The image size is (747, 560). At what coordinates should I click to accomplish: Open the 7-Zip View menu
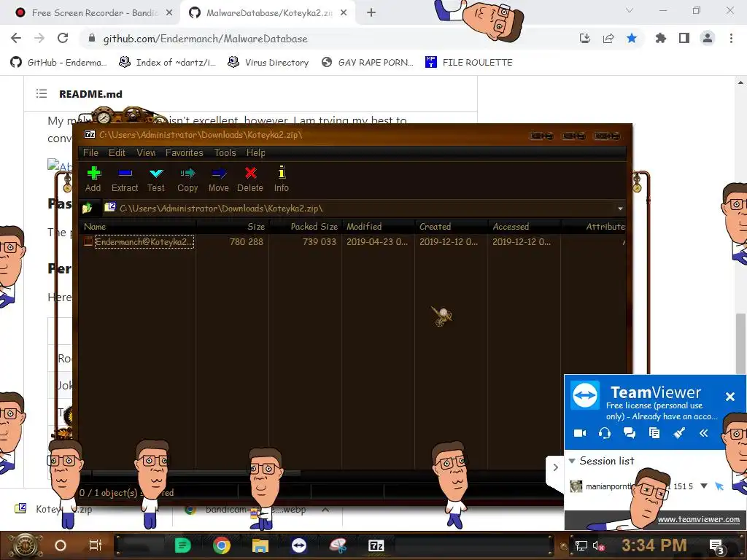point(146,153)
